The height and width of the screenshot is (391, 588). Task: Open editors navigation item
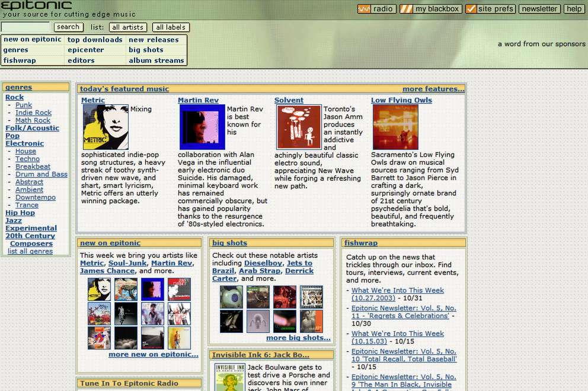(x=81, y=60)
